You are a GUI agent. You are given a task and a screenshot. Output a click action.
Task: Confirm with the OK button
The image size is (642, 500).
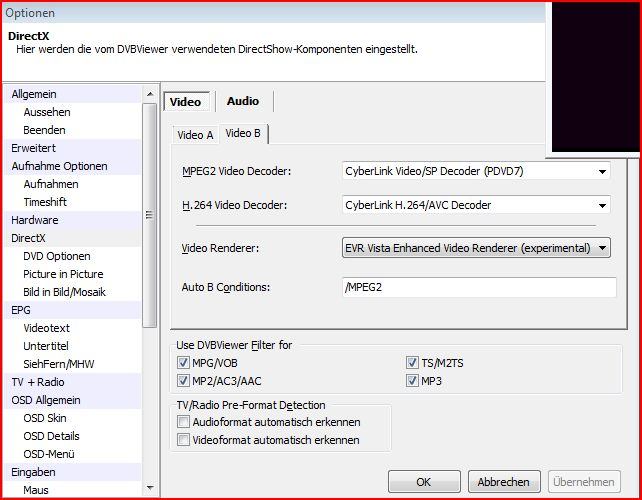(424, 482)
